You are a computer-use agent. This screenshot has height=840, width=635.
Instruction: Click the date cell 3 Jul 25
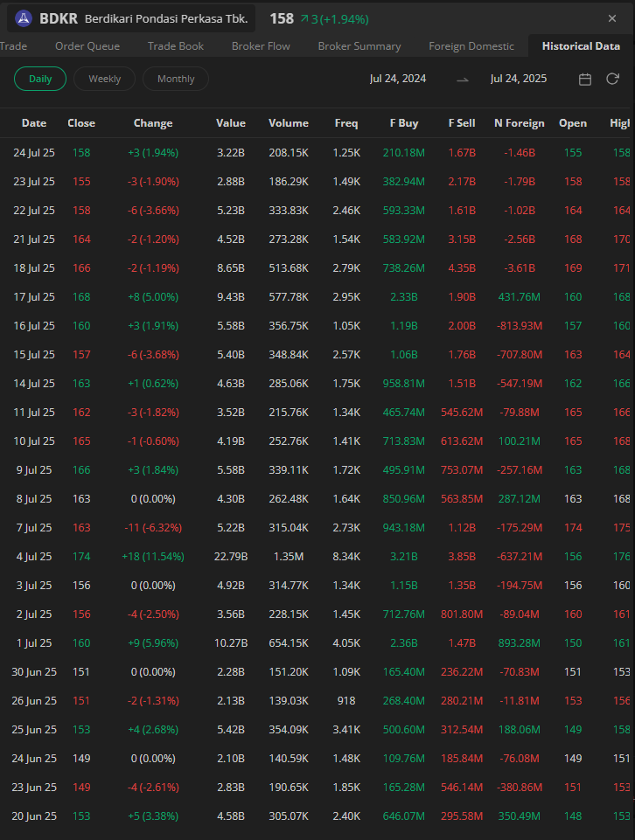pyautogui.click(x=34, y=586)
